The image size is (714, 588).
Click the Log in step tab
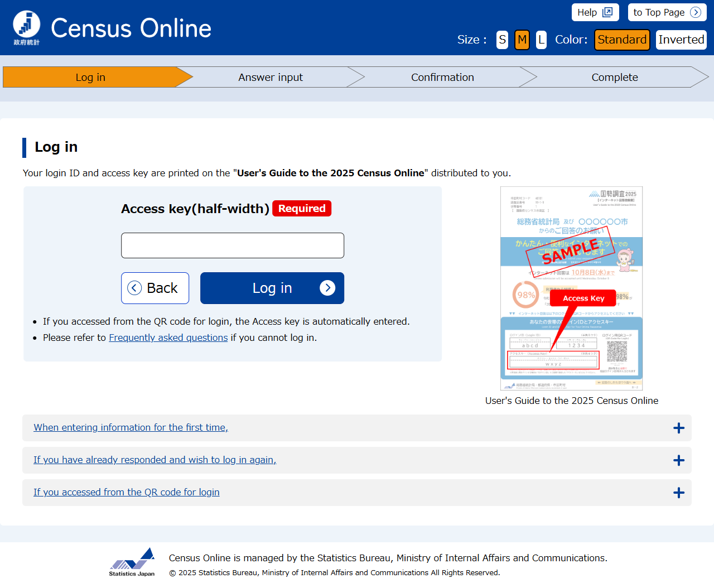90,78
